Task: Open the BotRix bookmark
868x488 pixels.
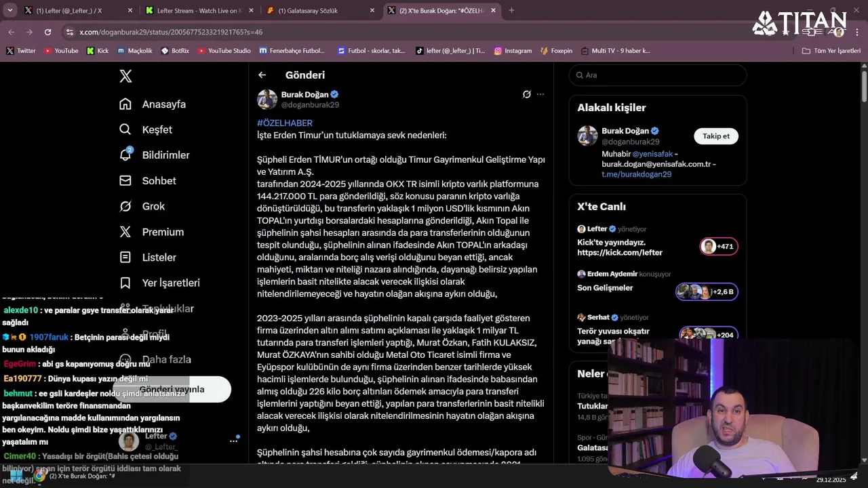Action: point(176,51)
